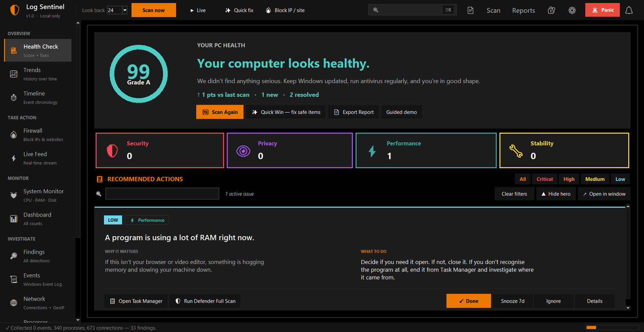644x332 pixels.
Task: Open Health Check in the sidebar
Action: 38,50
